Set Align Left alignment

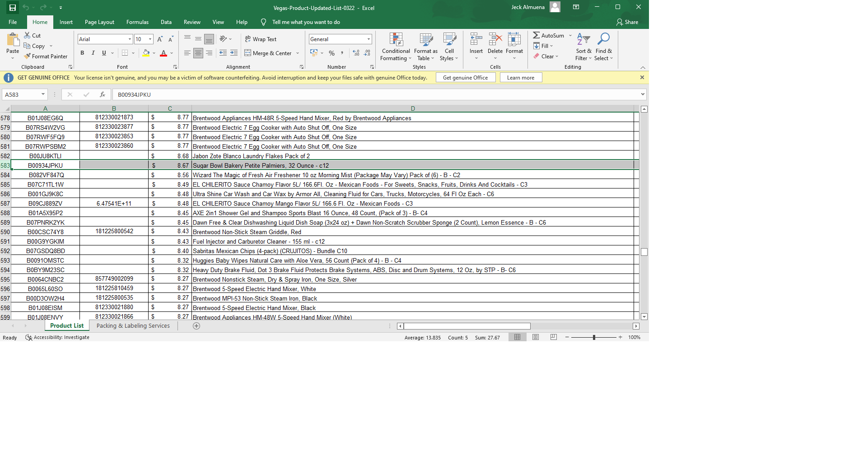187,53
